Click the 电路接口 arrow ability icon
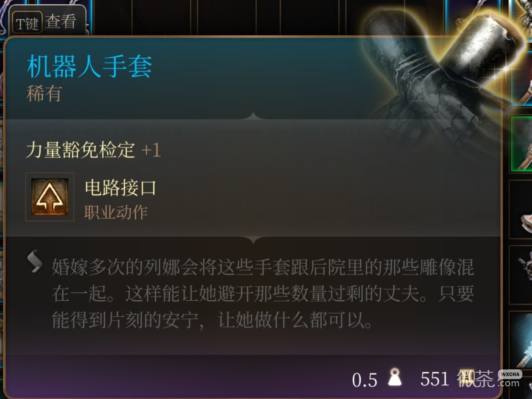The height and width of the screenshot is (399, 532). (x=50, y=196)
